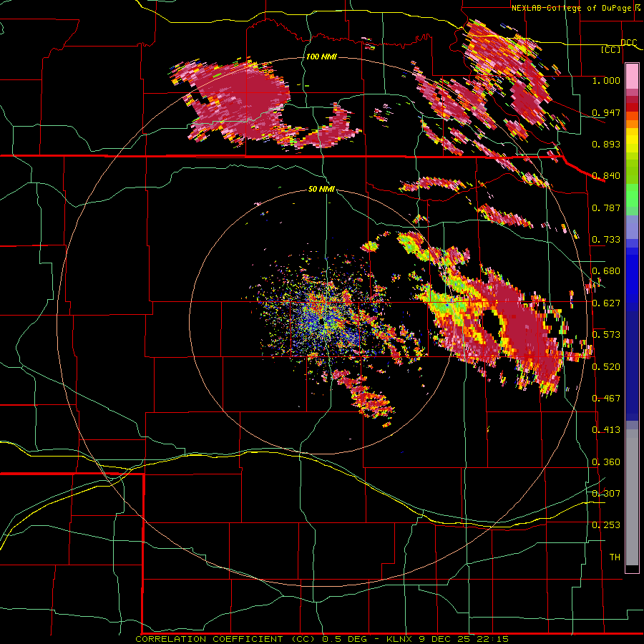This screenshot has width=644, height=644.
Task: Select the 0.413 scale value
Action: 606,430
